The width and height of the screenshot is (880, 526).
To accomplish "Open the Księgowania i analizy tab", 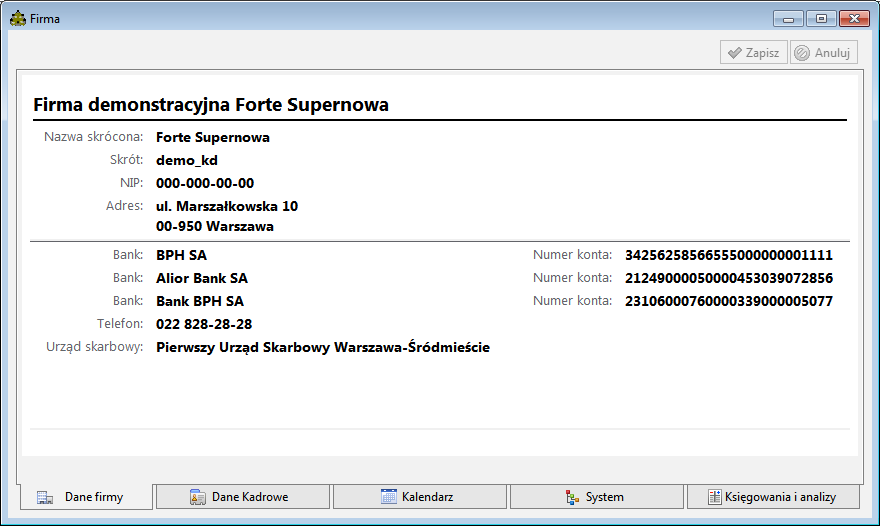I will click(773, 497).
